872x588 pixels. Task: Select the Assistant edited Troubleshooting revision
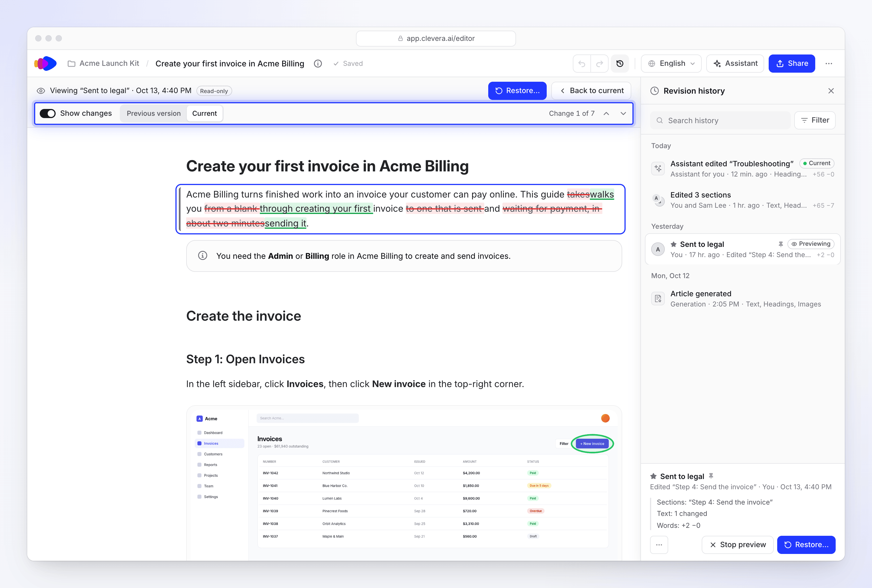[743, 169]
